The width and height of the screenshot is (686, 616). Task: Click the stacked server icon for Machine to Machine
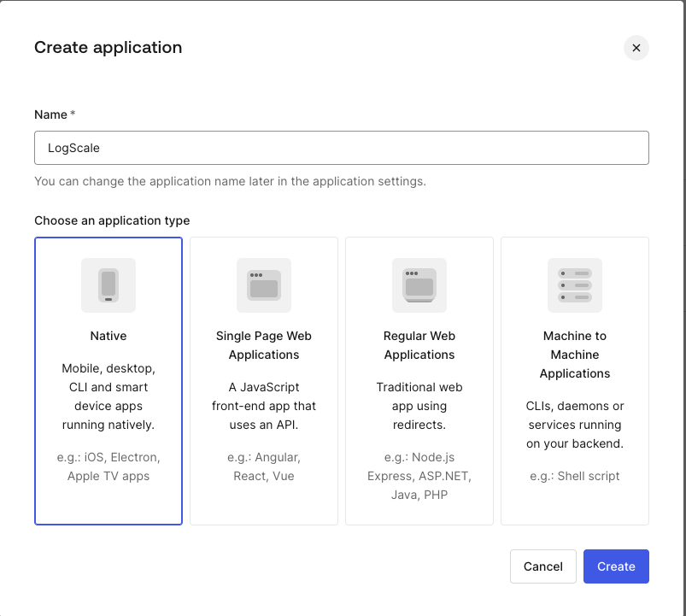click(x=574, y=285)
